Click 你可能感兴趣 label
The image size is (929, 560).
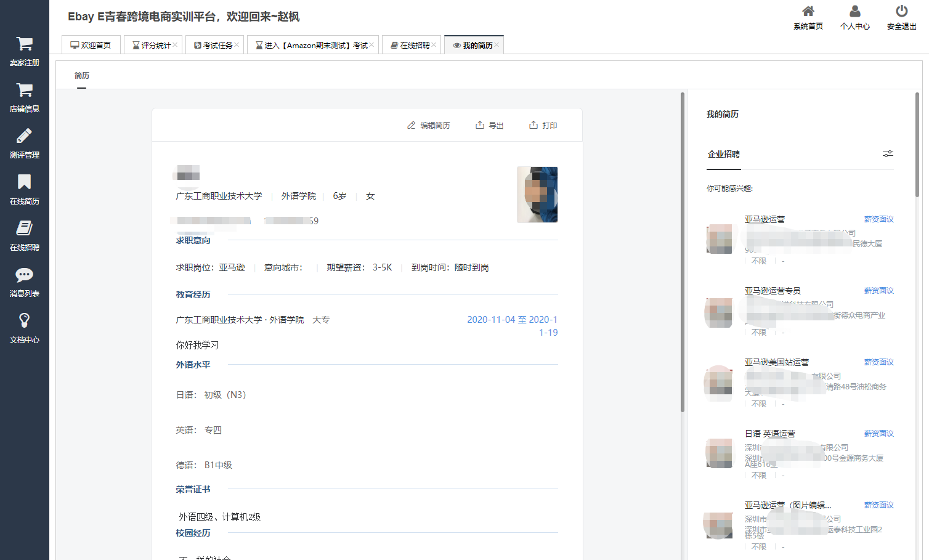click(729, 189)
